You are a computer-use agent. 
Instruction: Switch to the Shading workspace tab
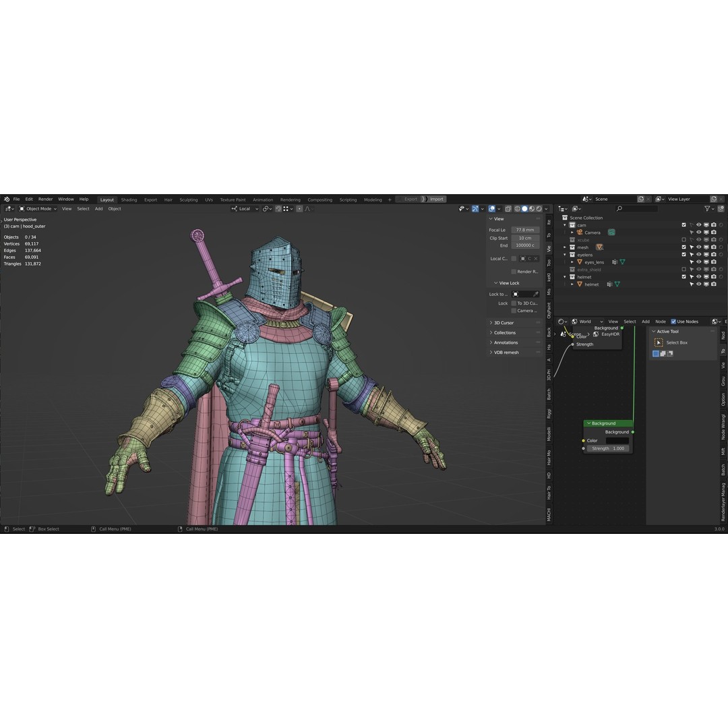[129, 200]
